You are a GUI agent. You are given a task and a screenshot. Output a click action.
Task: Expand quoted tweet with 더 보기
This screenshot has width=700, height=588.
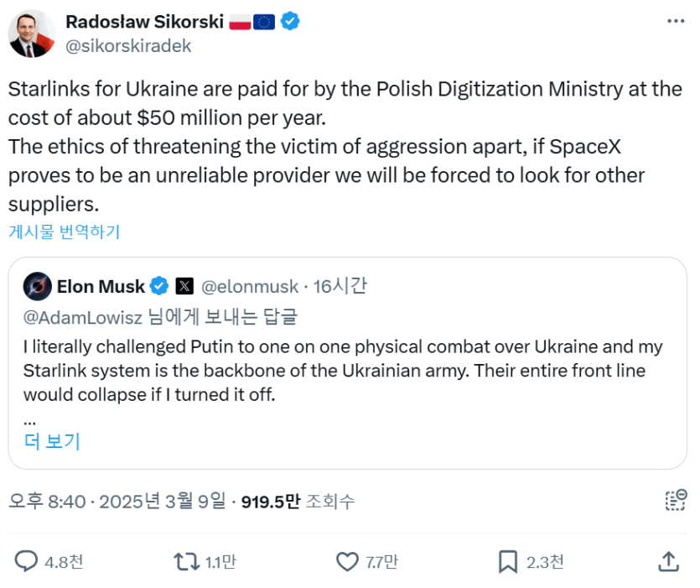52,441
